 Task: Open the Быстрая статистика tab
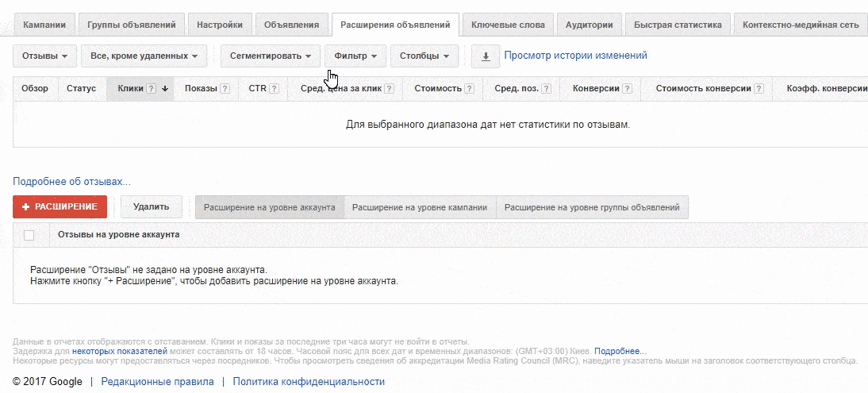click(678, 25)
